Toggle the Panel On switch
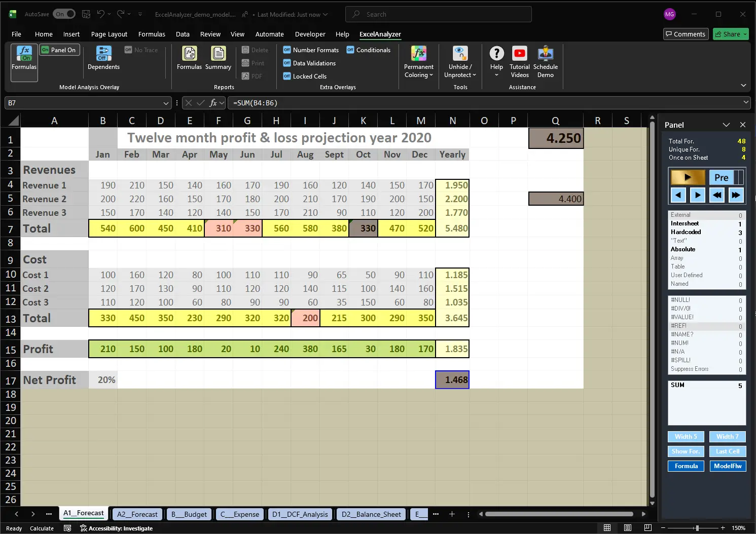 (59, 50)
